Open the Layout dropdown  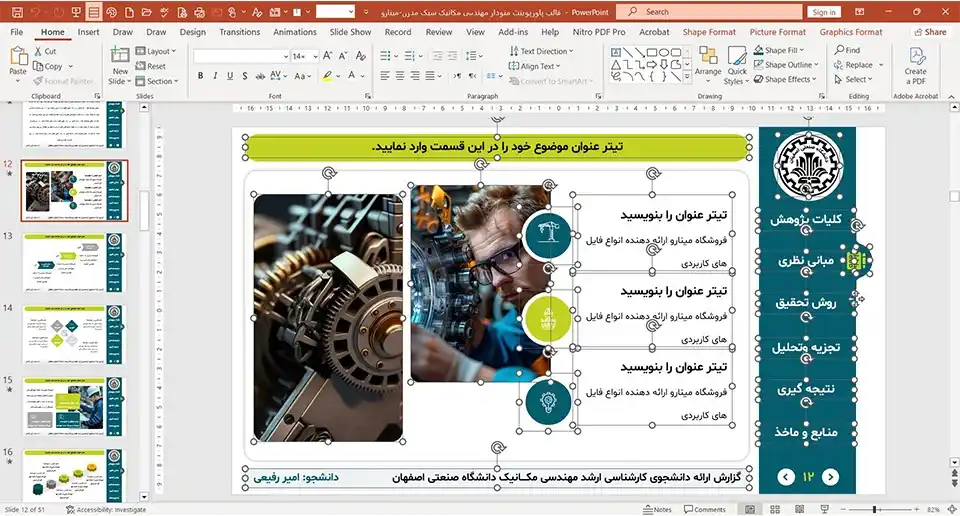pos(156,51)
